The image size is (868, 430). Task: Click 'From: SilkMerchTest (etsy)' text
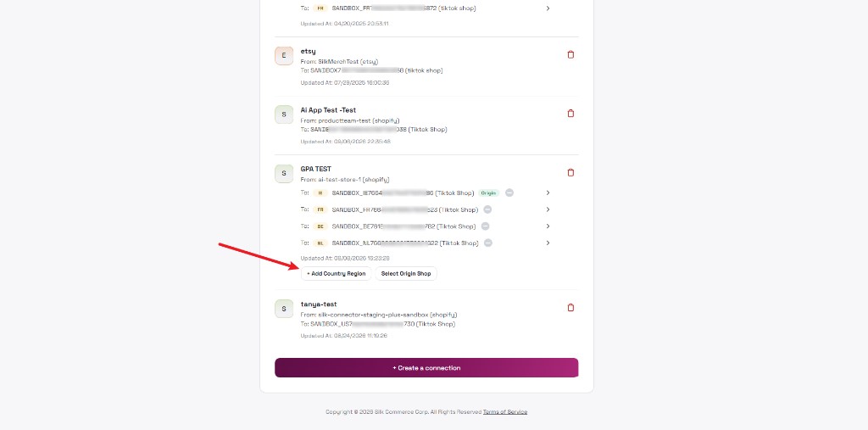coord(339,62)
